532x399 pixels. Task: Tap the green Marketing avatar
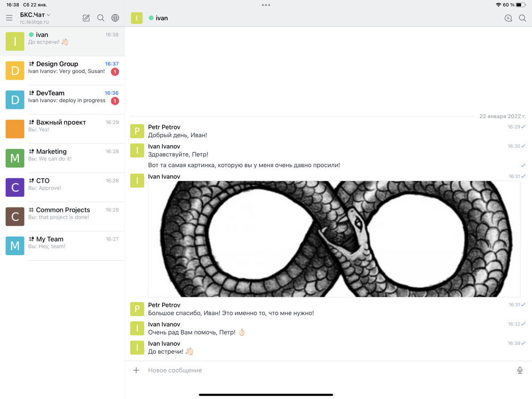pos(15,158)
